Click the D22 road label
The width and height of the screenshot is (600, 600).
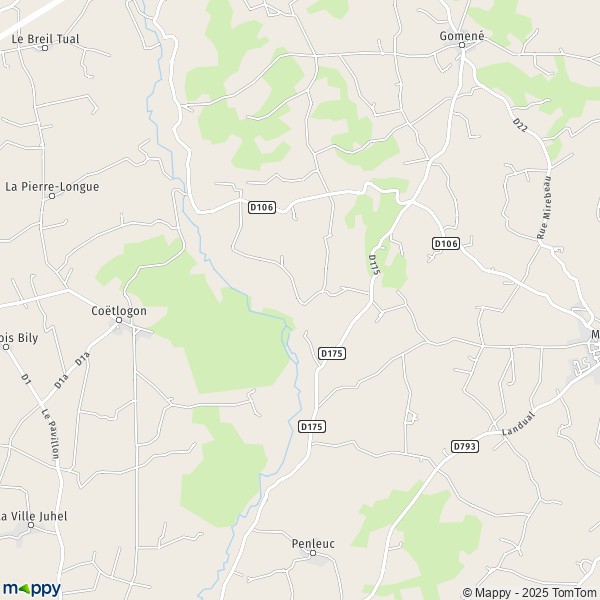pyautogui.click(x=520, y=126)
